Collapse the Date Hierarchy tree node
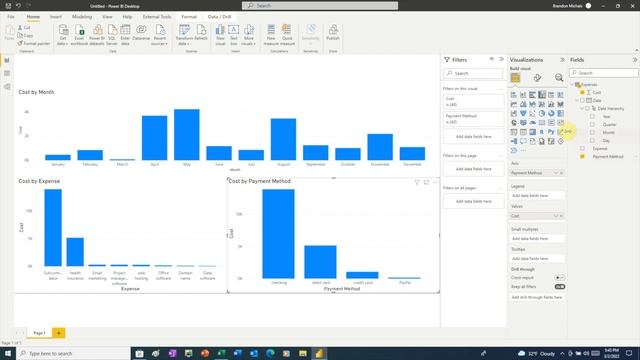 click(582, 109)
